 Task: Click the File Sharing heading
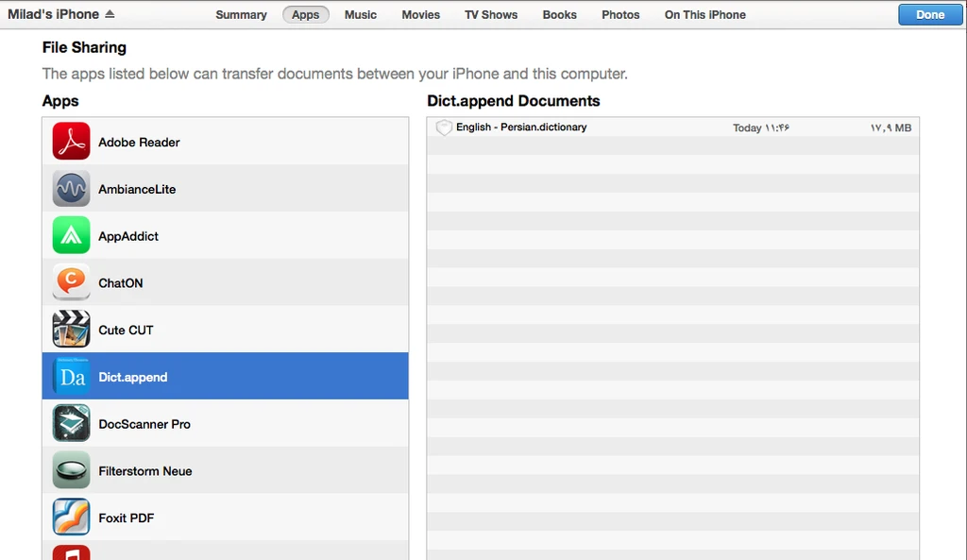tap(84, 47)
